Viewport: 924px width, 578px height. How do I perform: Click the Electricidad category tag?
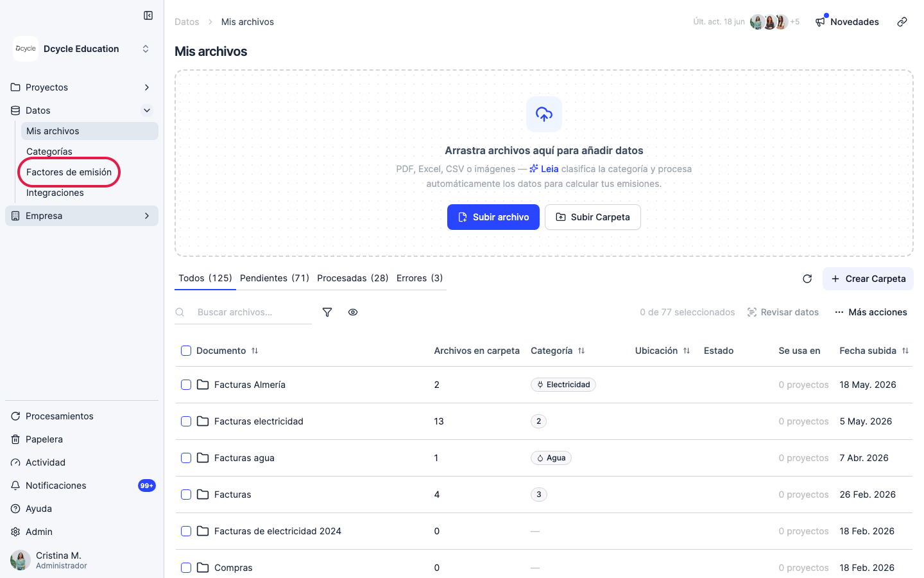563,385
